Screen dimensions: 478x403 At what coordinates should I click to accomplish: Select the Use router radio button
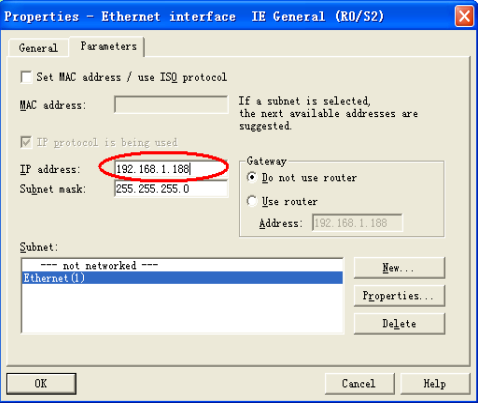(252, 201)
